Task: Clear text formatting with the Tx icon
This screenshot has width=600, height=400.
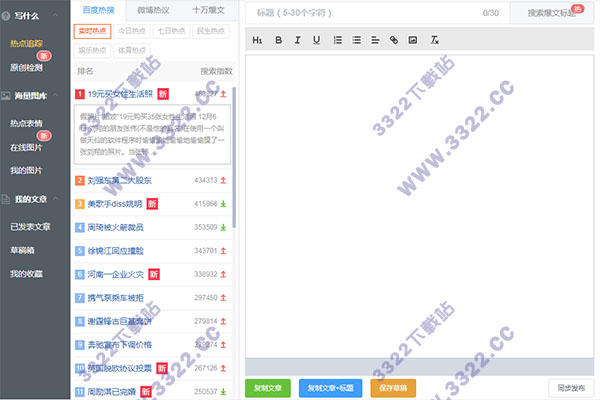Action: (434, 40)
